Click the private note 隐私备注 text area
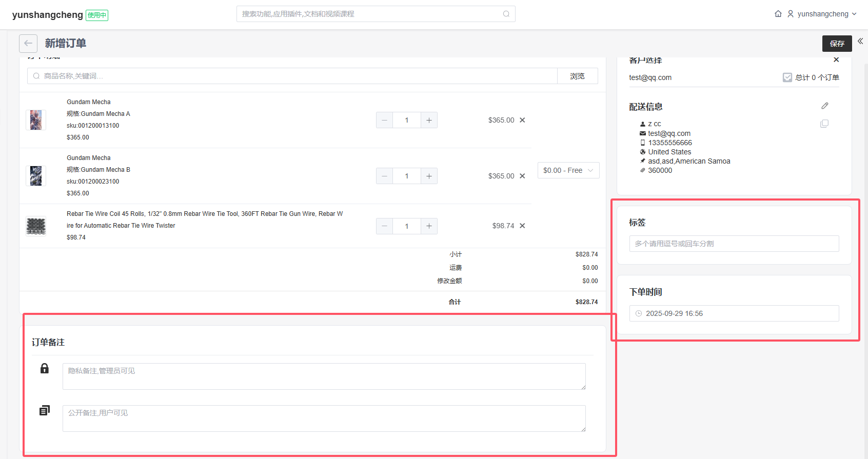 (324, 376)
